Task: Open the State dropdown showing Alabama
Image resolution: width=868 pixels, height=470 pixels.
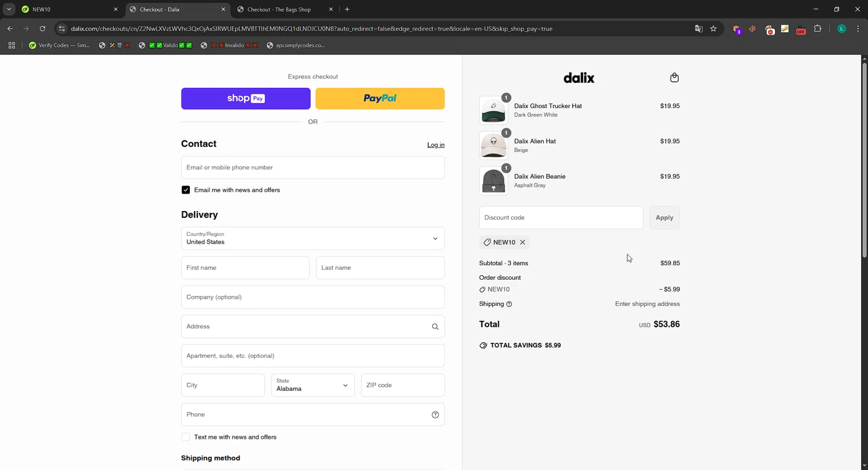Action: pos(312,385)
